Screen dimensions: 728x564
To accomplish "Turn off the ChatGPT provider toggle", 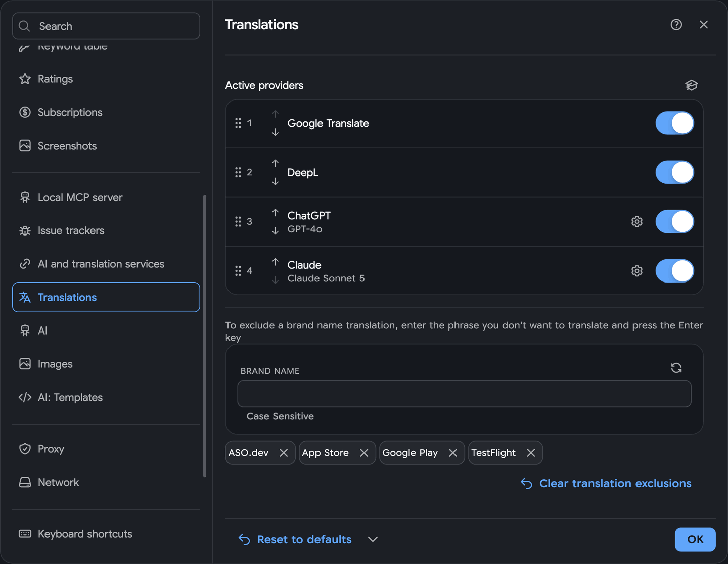I will pos(675,222).
